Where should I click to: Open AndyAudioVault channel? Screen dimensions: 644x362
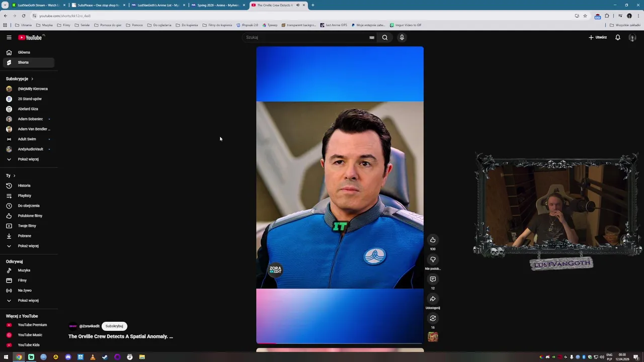28,149
